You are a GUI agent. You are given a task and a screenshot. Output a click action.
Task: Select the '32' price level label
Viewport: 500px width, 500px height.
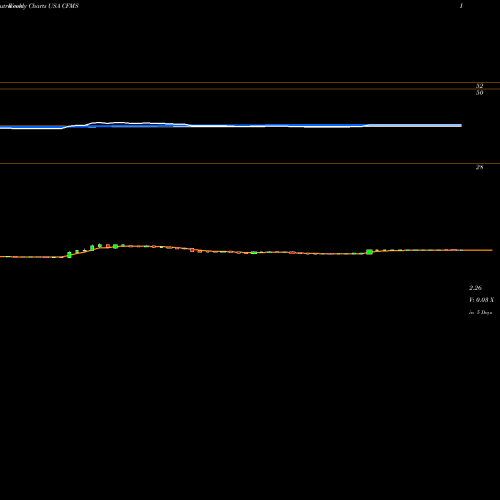coord(479,86)
